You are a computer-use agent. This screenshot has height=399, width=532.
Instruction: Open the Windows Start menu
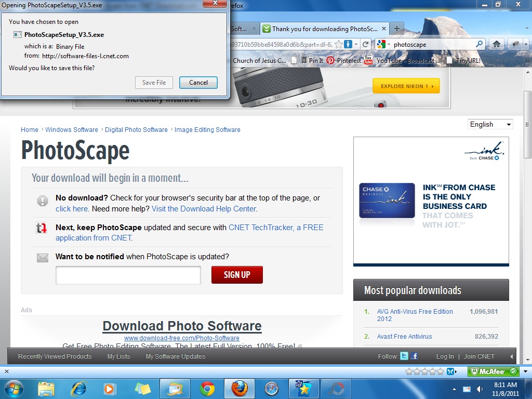pyautogui.click(x=14, y=389)
